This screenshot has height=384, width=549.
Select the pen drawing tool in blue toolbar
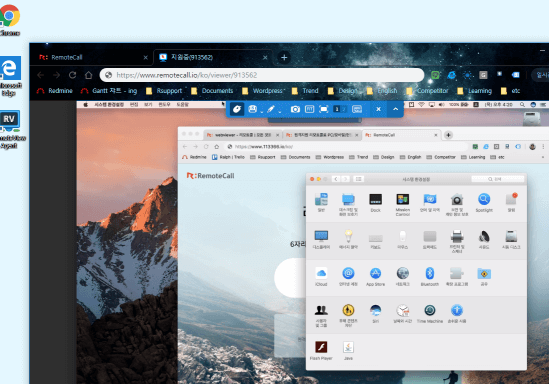[x=271, y=109]
